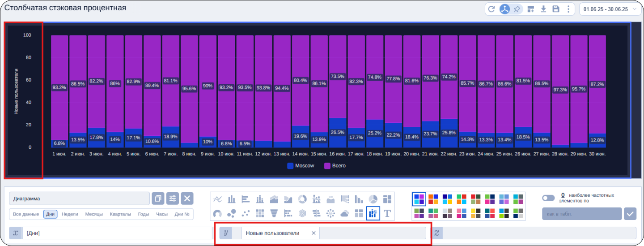The image size is (644, 246).
Task: Choose the funnel chart type icon
Action: 274,213
